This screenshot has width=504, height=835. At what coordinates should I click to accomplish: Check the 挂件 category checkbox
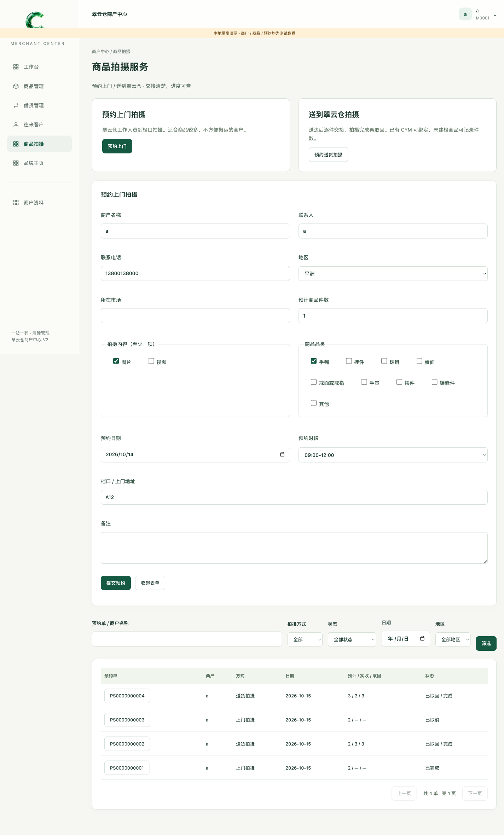coord(349,361)
